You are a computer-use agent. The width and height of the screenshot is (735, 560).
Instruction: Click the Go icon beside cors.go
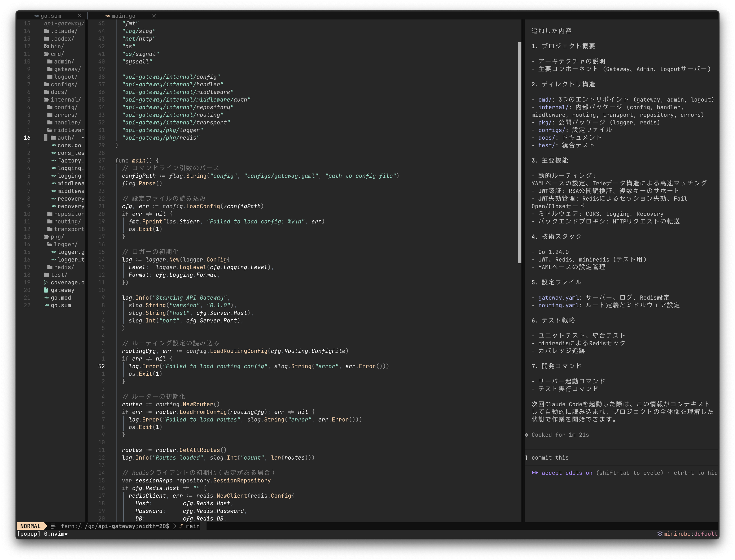[x=53, y=145]
